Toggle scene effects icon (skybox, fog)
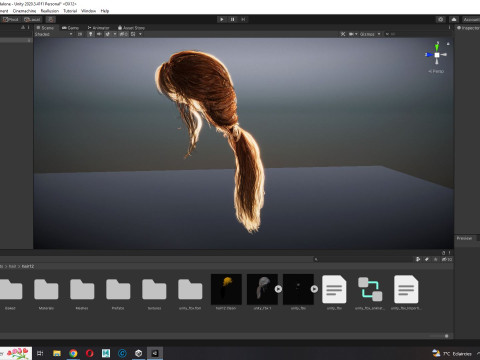This screenshot has height=360, width=480. (107, 34)
